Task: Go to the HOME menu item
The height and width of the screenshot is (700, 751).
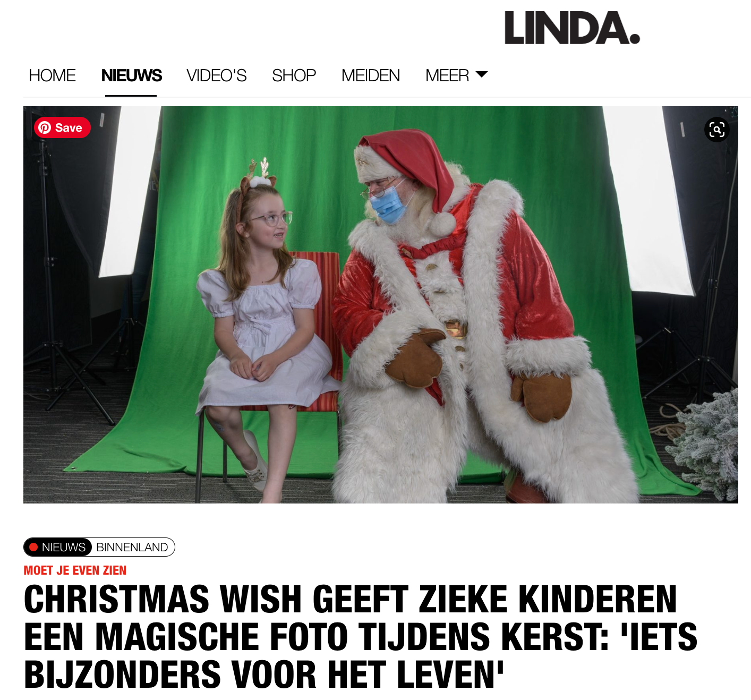Action: (x=52, y=75)
